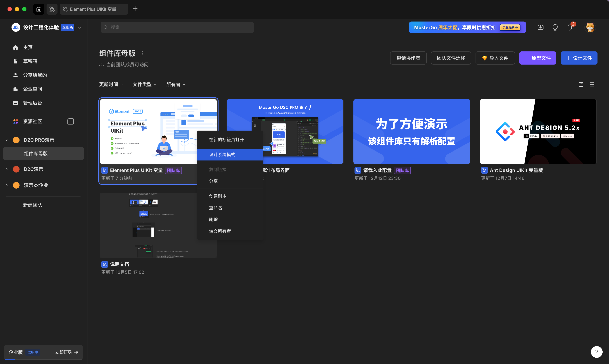Switch to list view
Screen dimensions: 609x364
pyautogui.click(x=592, y=84)
